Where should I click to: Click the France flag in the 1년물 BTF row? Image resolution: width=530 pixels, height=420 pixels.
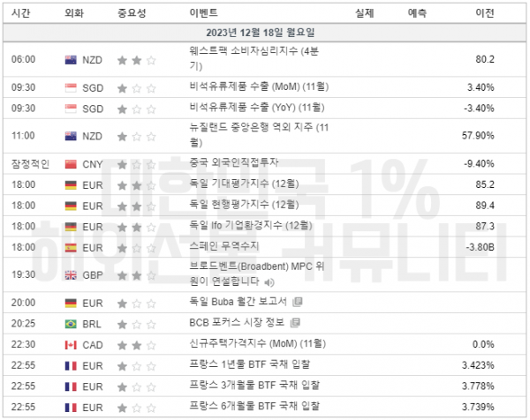tap(71, 366)
